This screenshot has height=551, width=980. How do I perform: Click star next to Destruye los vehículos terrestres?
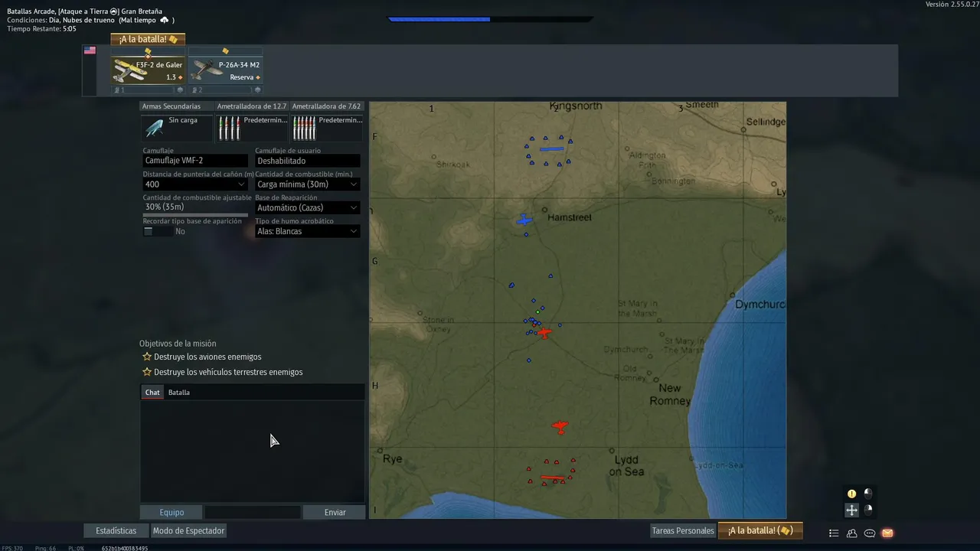coord(147,372)
